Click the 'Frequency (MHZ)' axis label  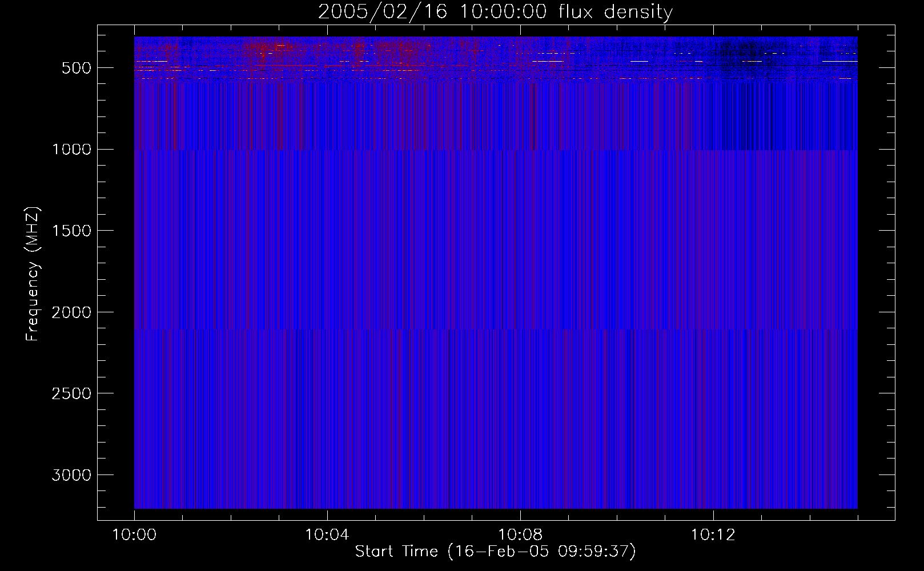pos(33,274)
